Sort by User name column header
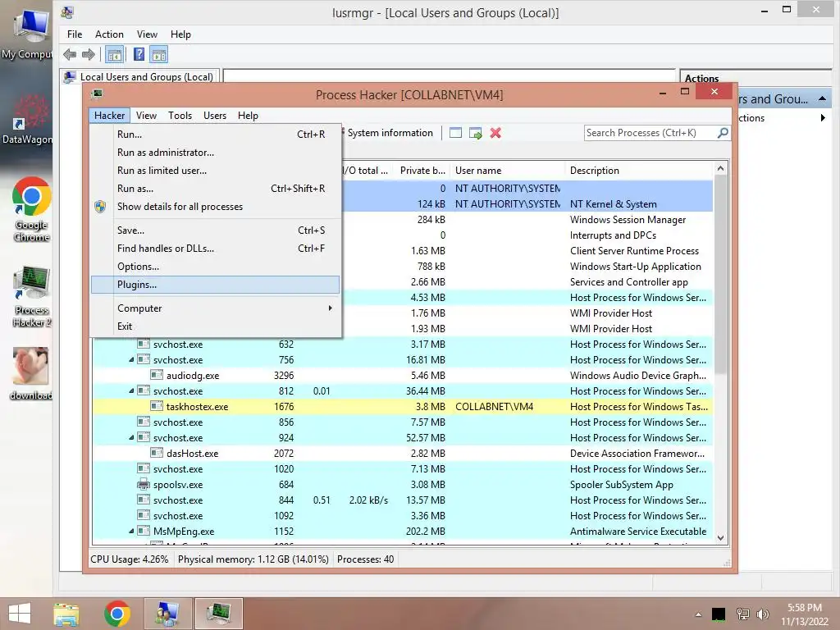This screenshot has height=630, width=840. [507, 171]
